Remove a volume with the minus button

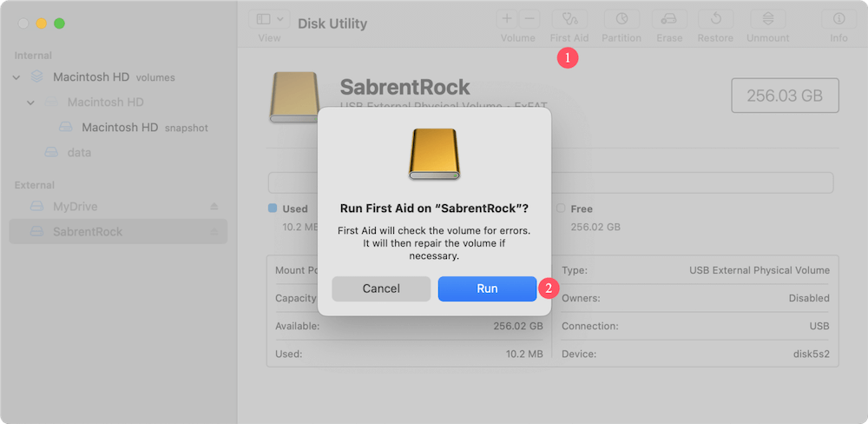tap(529, 19)
